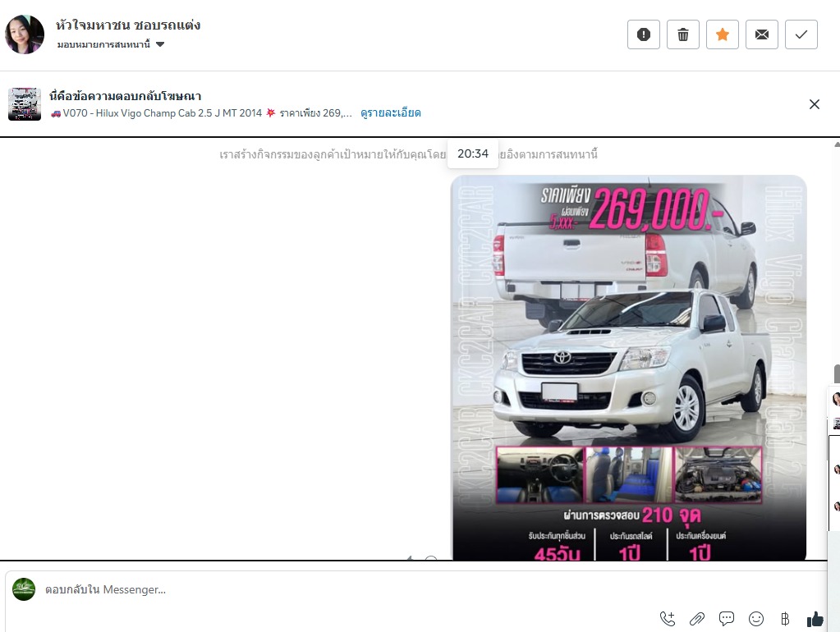This screenshot has height=632, width=840.
Task: Open the contact name in the header
Action: [x=128, y=25]
